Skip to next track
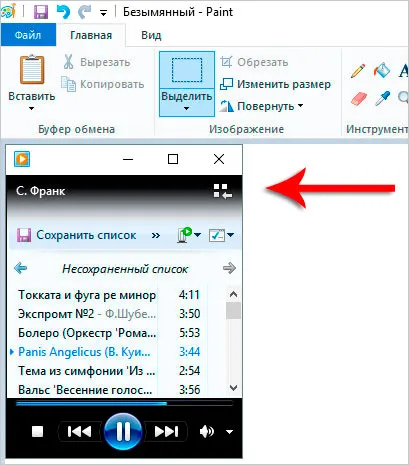Image resolution: width=409 pixels, height=465 pixels. (166, 432)
